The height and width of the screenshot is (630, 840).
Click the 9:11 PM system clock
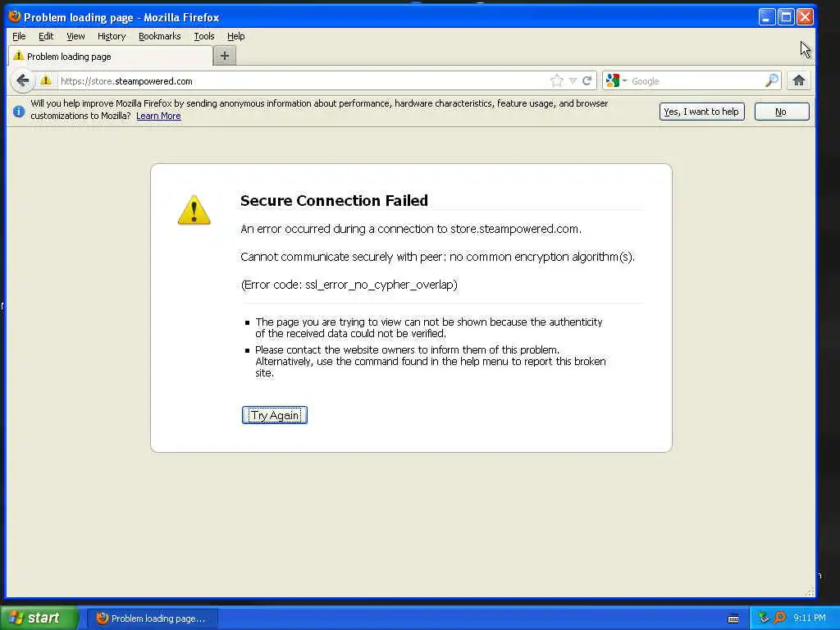[810, 618]
